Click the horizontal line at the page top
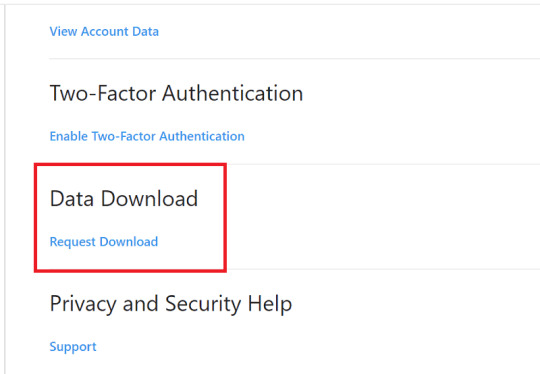This screenshot has width=540, height=374. pyautogui.click(x=270, y=4)
